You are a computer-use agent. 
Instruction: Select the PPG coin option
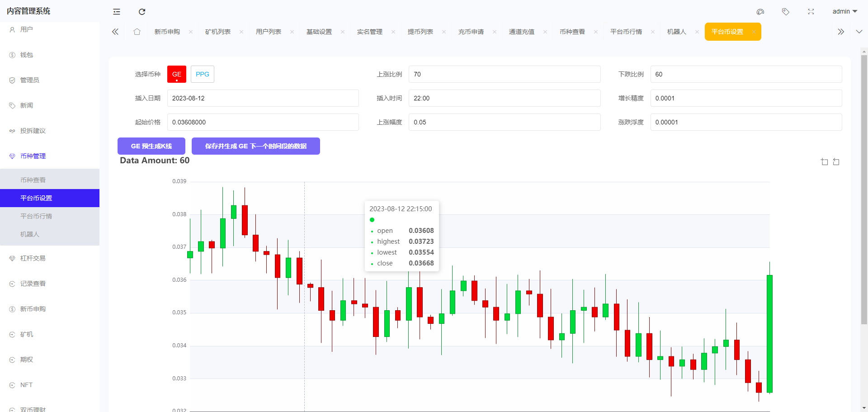202,74
